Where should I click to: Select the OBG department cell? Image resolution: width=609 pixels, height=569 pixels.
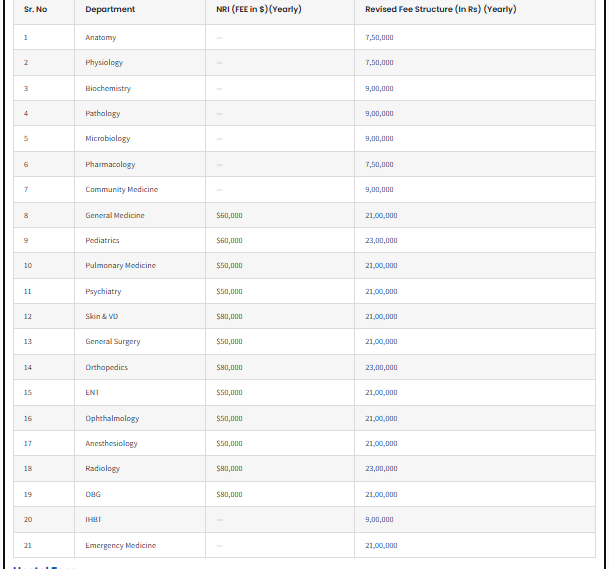tap(93, 494)
